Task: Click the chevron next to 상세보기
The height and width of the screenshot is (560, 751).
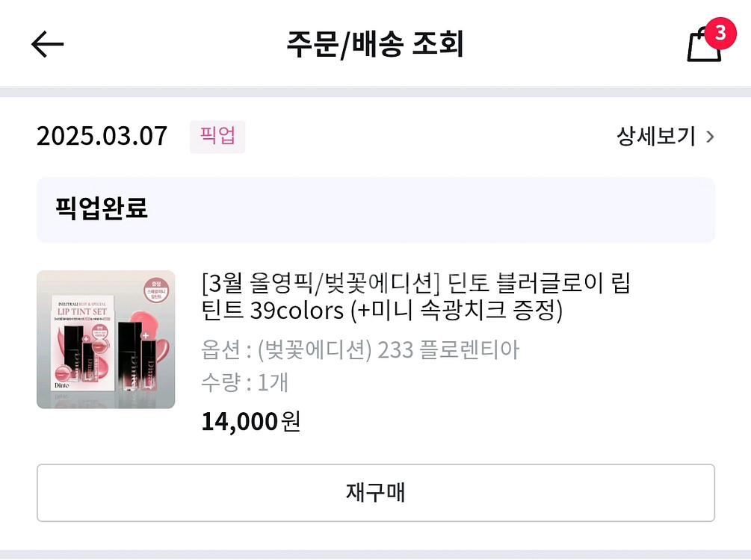Action: coord(710,137)
